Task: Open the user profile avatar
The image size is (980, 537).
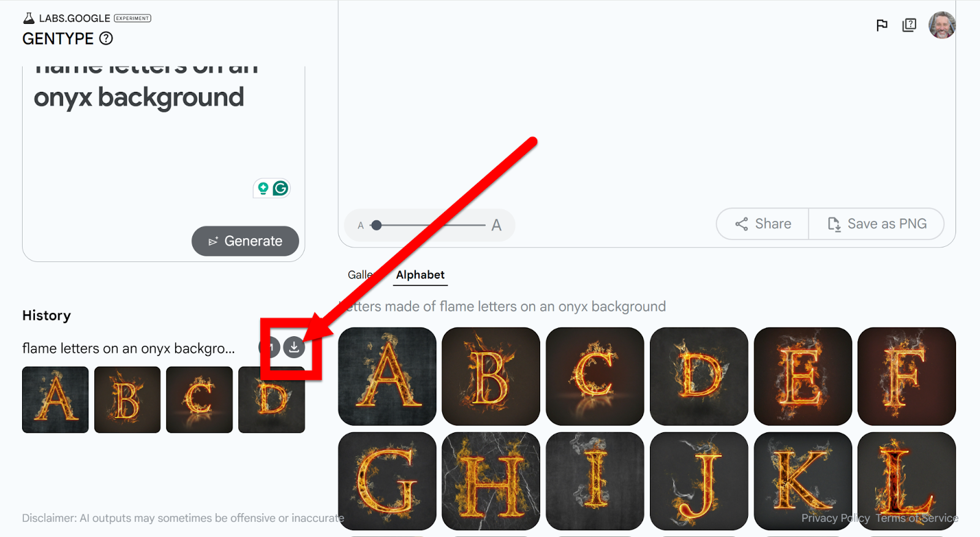Action: point(941,25)
